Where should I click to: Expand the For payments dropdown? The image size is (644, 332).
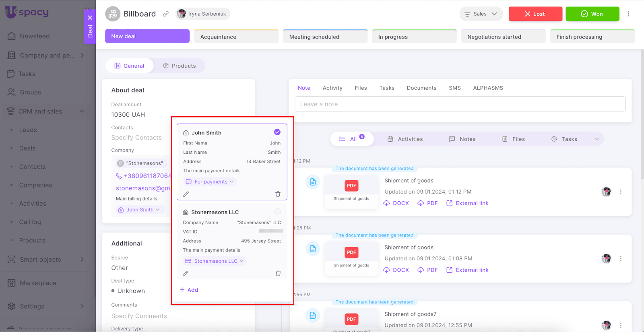click(210, 182)
